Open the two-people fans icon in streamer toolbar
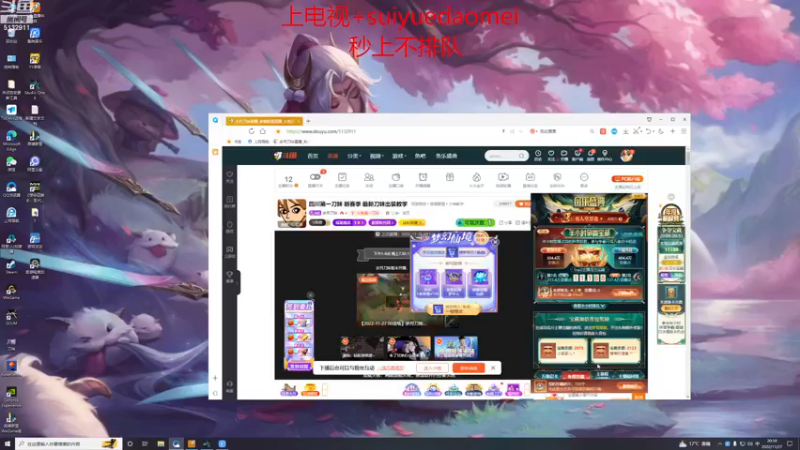The width and height of the screenshot is (800, 450). 369,179
